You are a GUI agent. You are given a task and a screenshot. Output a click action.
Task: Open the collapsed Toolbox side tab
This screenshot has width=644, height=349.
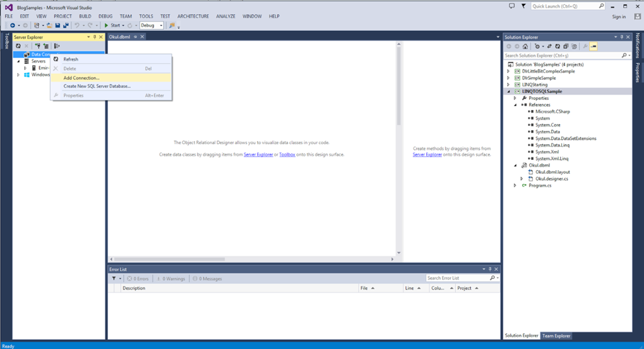point(6,41)
